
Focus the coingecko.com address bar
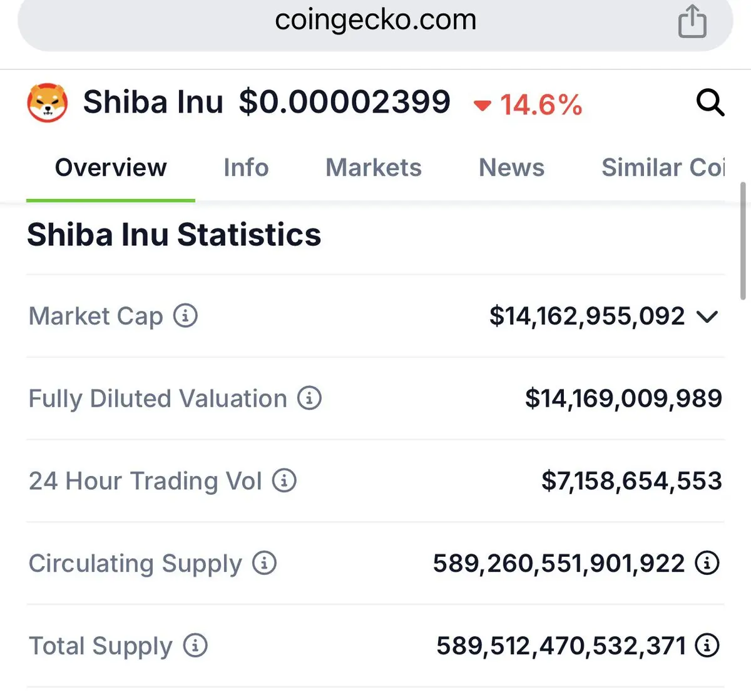tap(375, 21)
